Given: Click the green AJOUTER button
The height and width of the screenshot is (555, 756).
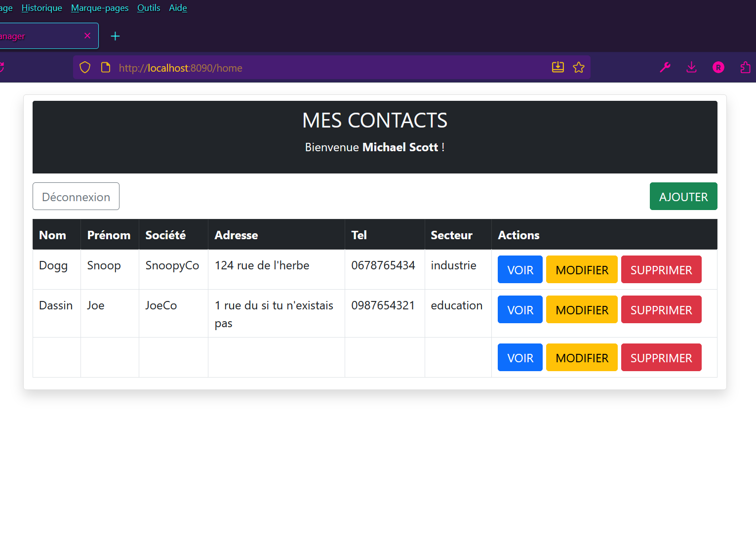Looking at the screenshot, I should coord(683,196).
